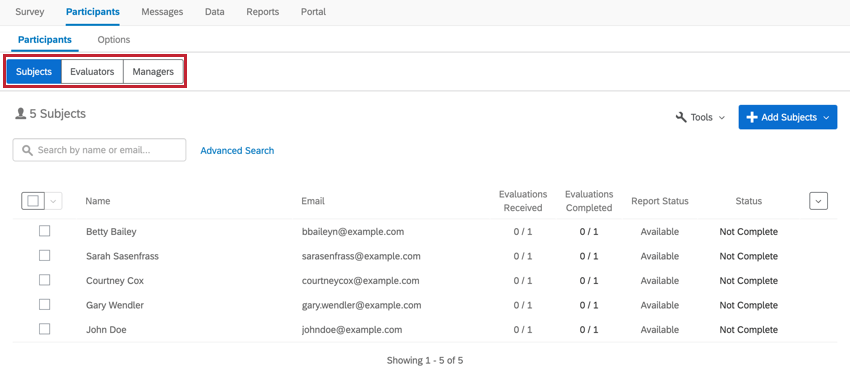
Task: Go to the Reports menu tab
Action: click(x=262, y=12)
